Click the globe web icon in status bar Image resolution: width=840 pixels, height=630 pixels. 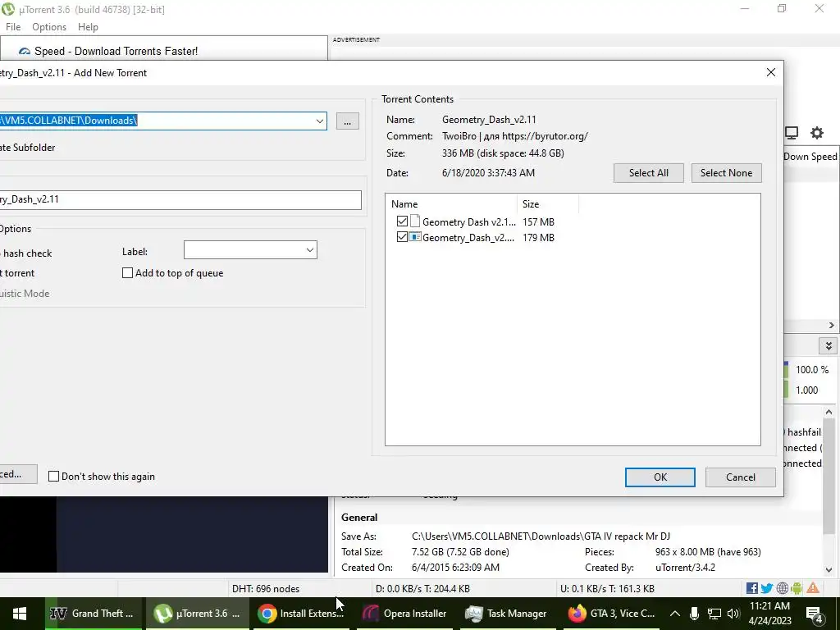tap(782, 588)
